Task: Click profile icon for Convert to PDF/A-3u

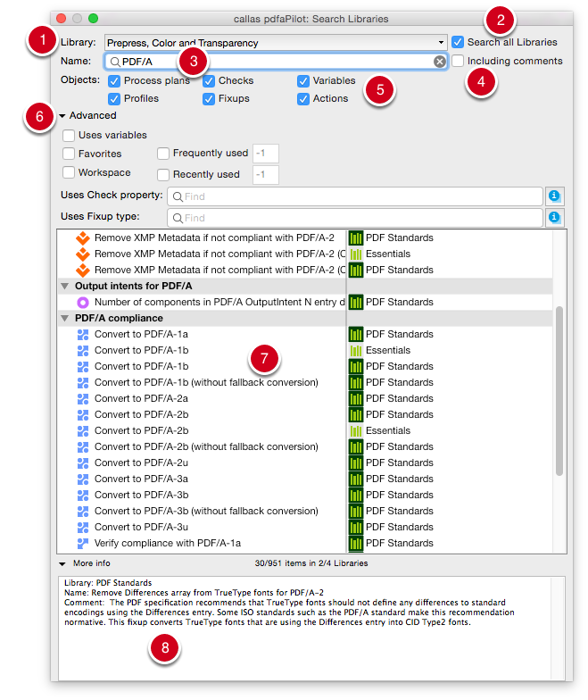Action: (x=83, y=527)
